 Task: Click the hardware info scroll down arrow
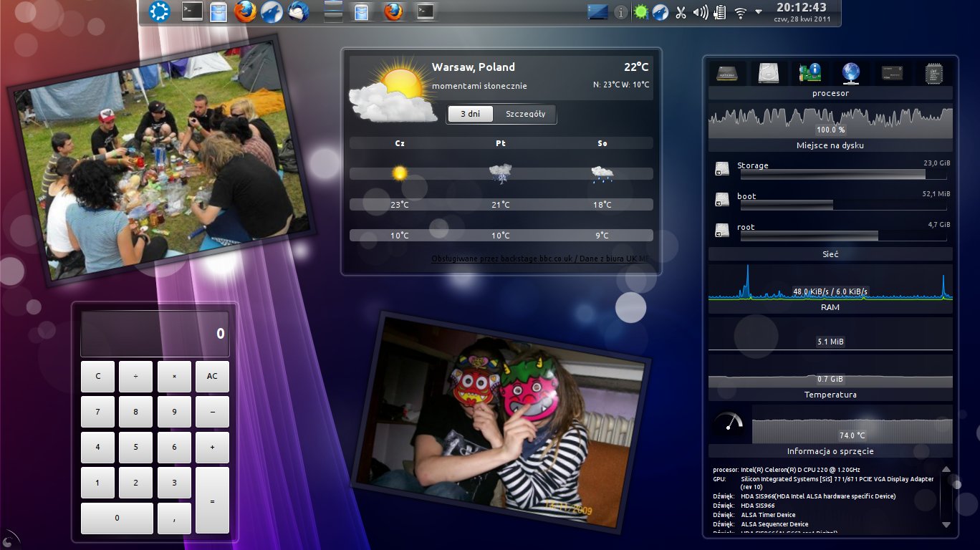pos(945,524)
